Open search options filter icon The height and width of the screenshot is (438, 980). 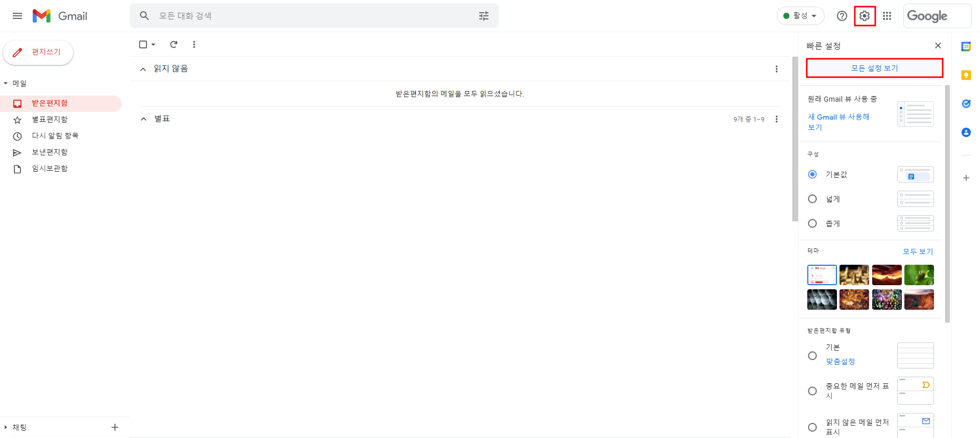pos(484,16)
